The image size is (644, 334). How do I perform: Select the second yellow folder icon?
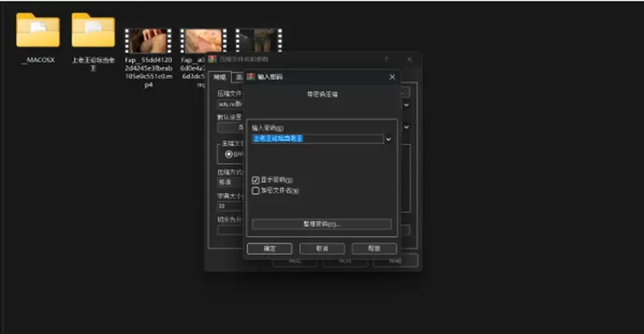point(93,30)
